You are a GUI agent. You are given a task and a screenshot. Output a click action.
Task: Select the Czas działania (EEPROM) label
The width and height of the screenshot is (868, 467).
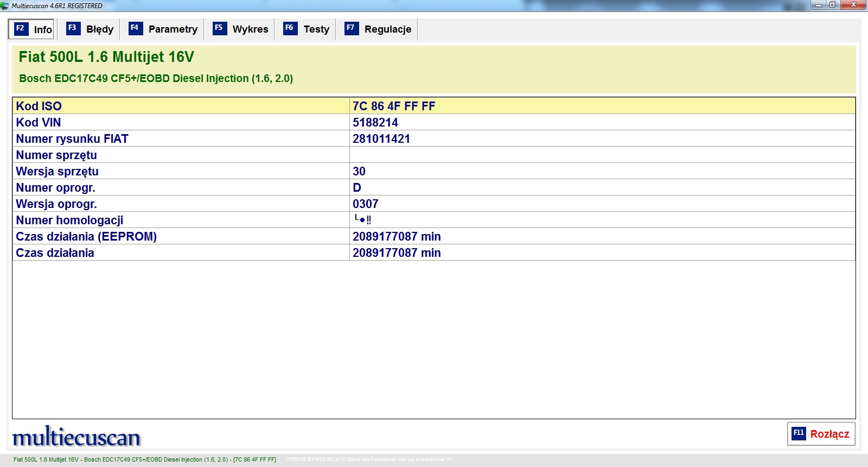(x=86, y=236)
